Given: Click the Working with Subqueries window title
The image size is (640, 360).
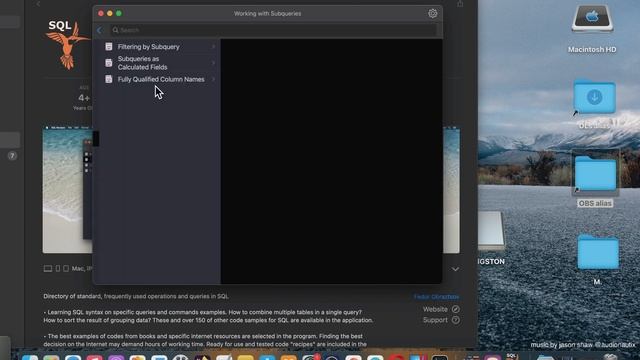Looking at the screenshot, I should [x=267, y=13].
